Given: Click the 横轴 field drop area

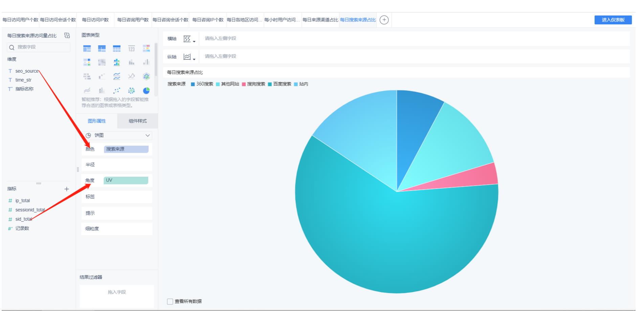Looking at the screenshot, I should [x=414, y=39].
